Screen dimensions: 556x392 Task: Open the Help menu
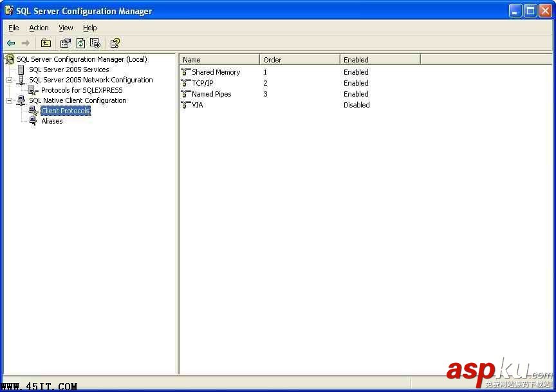(89, 28)
